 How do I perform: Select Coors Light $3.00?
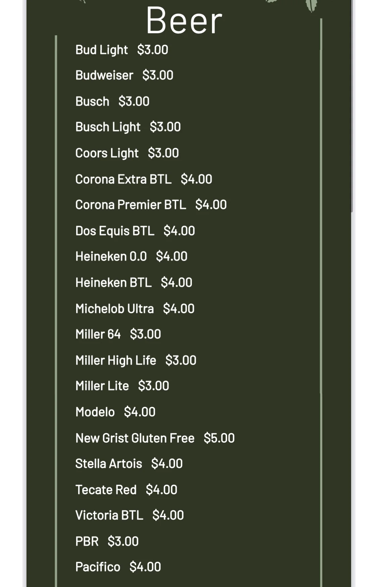127,153
